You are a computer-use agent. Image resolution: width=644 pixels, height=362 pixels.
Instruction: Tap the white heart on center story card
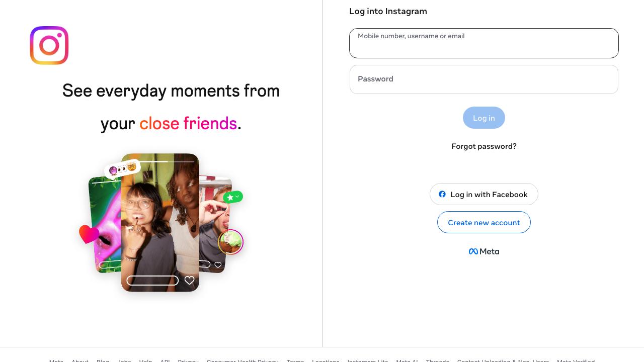(189, 281)
